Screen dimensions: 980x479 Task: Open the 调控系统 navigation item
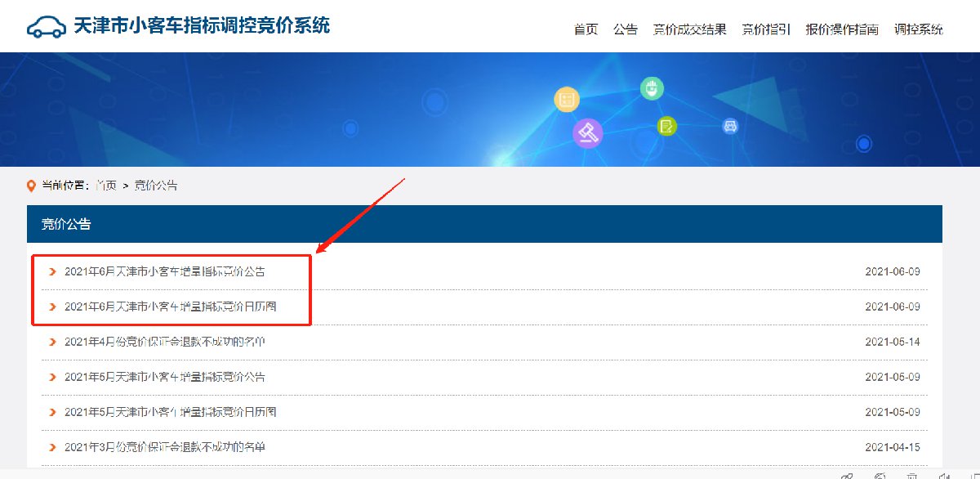click(918, 29)
